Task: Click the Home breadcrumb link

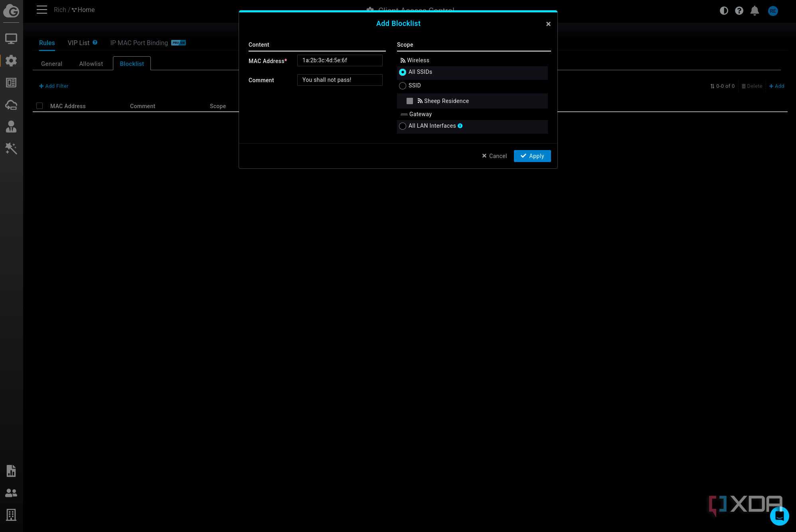Action: pos(83,10)
